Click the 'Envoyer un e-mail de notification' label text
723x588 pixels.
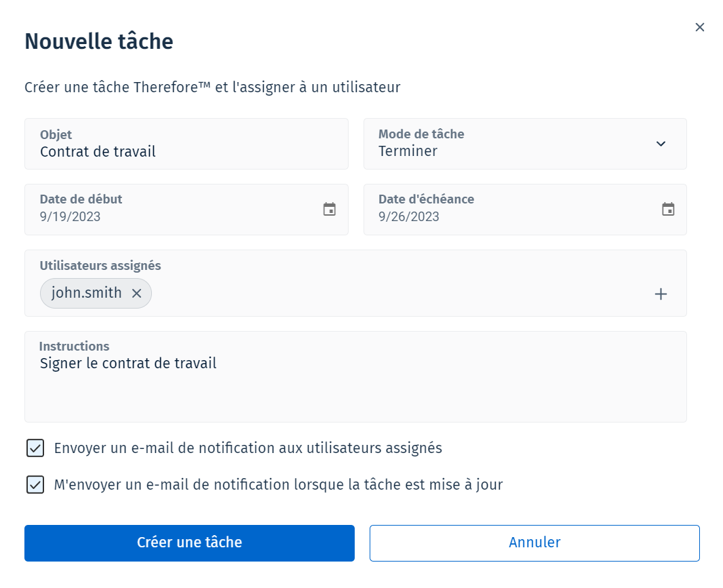248,448
